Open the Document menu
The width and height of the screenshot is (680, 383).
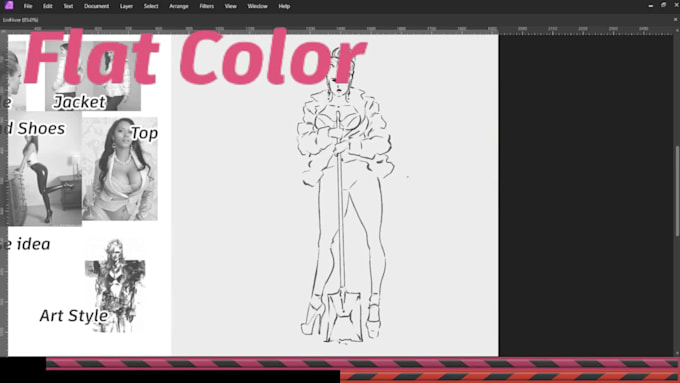(x=96, y=6)
